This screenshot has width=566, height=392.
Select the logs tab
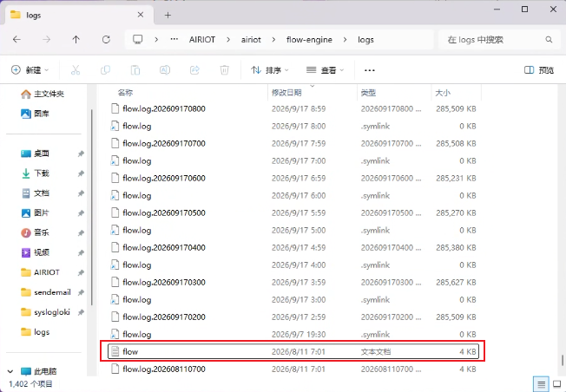[x=79, y=15]
